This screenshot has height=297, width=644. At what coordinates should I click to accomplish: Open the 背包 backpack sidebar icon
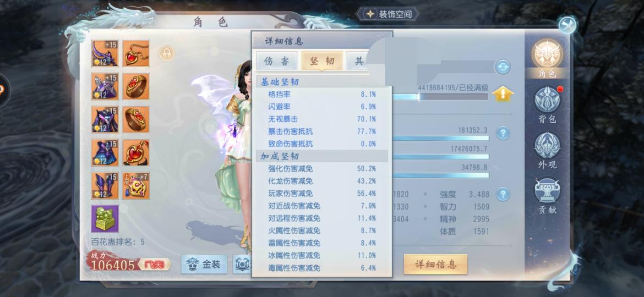[x=547, y=104]
